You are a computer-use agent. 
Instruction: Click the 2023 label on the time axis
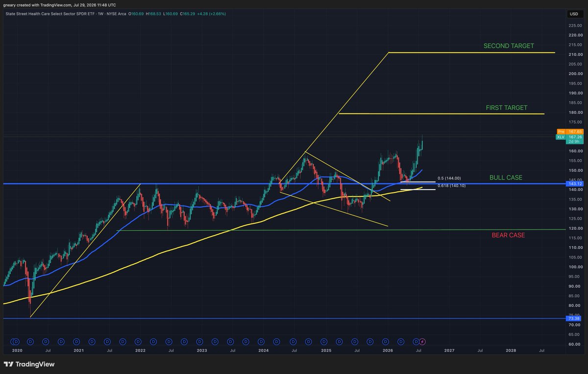click(x=202, y=351)
